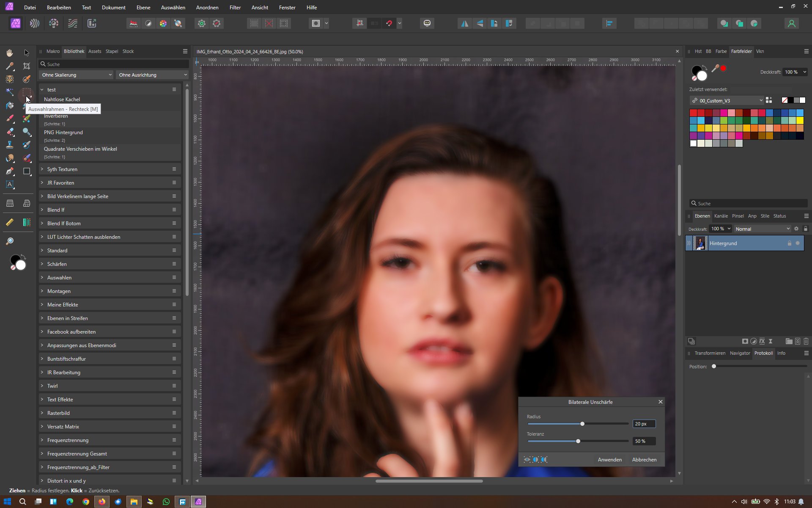This screenshot has height=508, width=812.
Task: Select the Hand view tool
Action: point(10,52)
